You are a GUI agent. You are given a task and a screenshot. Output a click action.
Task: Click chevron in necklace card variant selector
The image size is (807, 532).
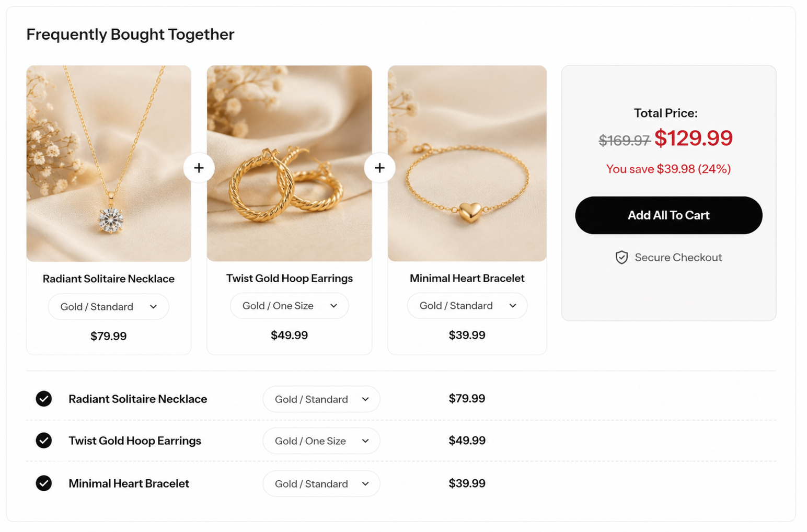point(153,307)
